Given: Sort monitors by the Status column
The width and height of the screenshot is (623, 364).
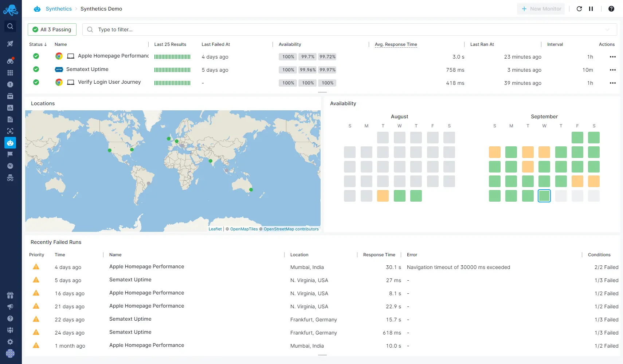Looking at the screenshot, I should click(38, 44).
